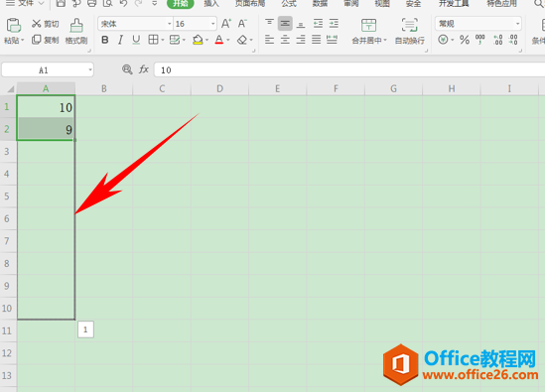Switch to the 插入 ribbon tab
Screen dimensions: 545x392
coord(211,4)
